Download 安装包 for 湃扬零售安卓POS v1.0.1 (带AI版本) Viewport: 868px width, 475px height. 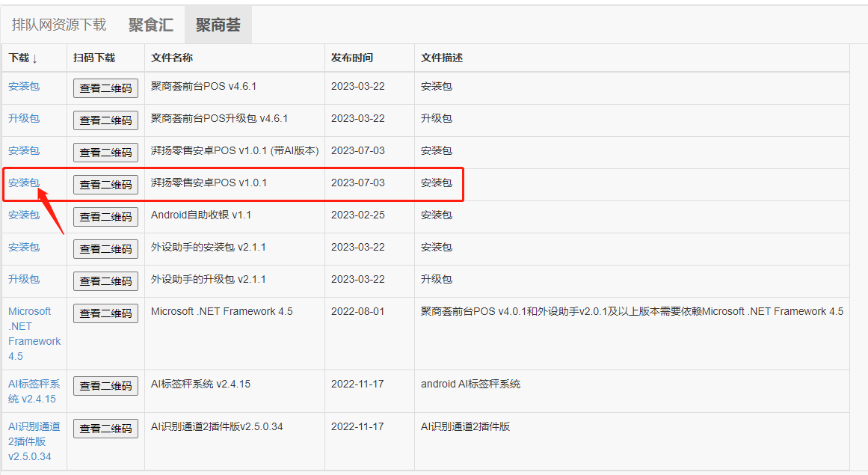tap(24, 150)
